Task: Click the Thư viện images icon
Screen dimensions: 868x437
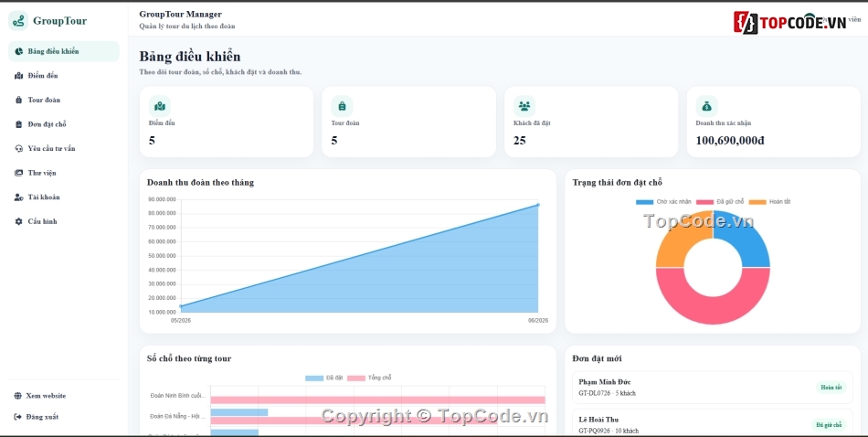Action: tap(18, 173)
